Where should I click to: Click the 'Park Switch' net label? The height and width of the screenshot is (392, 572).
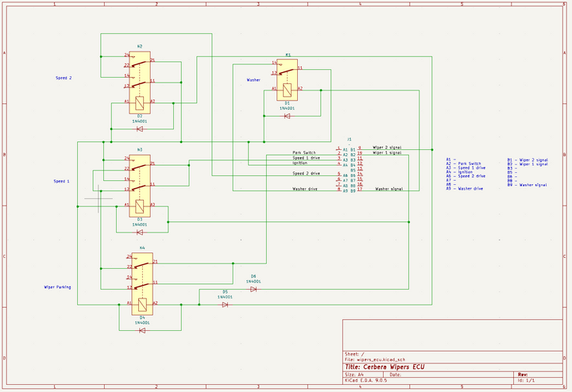pyautogui.click(x=304, y=152)
